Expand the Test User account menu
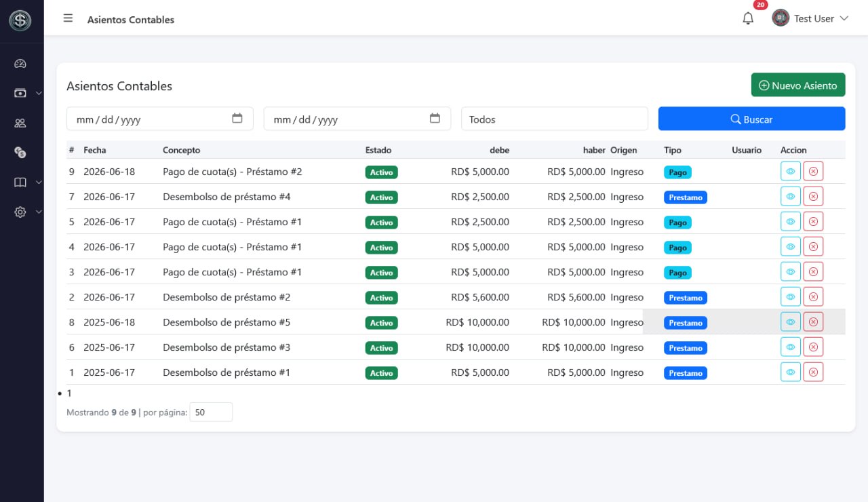 tap(810, 18)
